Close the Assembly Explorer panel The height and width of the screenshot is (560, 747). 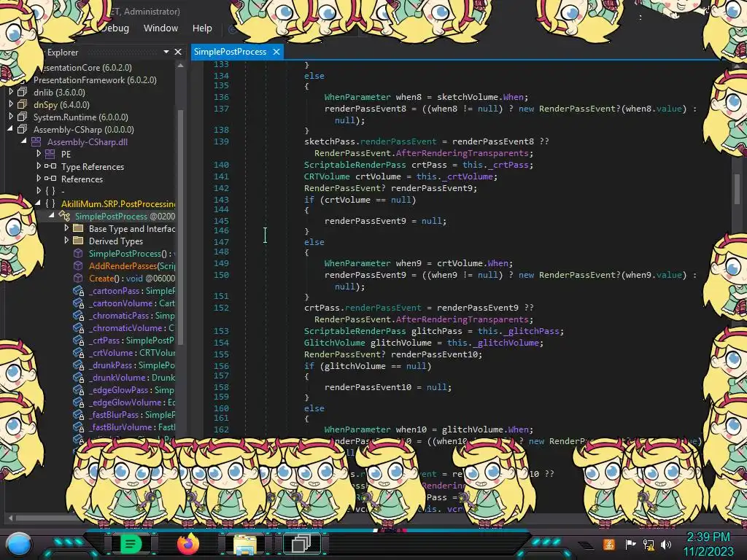pyautogui.click(x=178, y=52)
